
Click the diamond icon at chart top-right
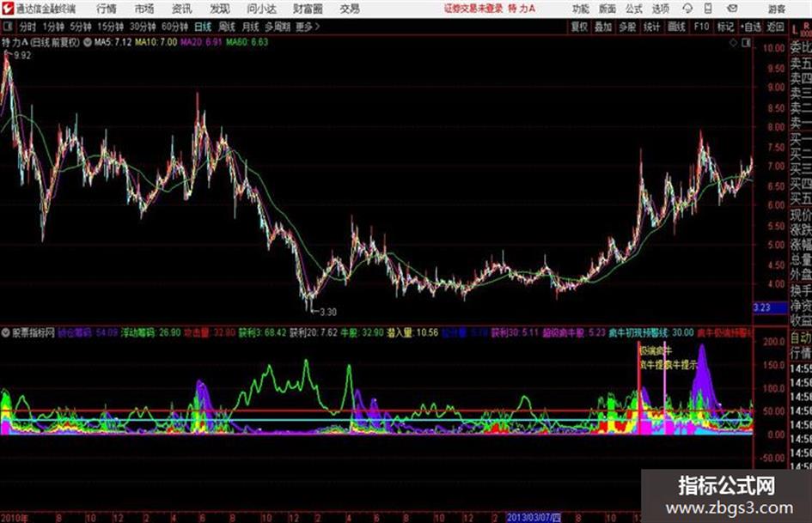(x=733, y=43)
